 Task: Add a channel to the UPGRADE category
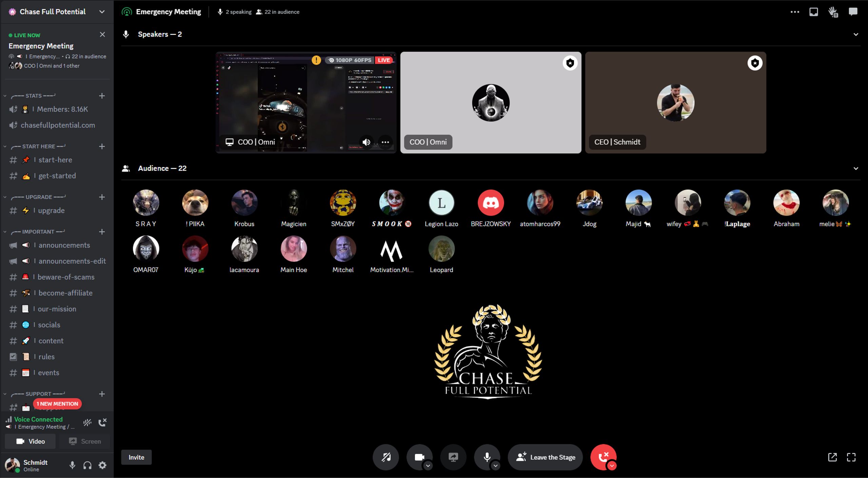102,197
